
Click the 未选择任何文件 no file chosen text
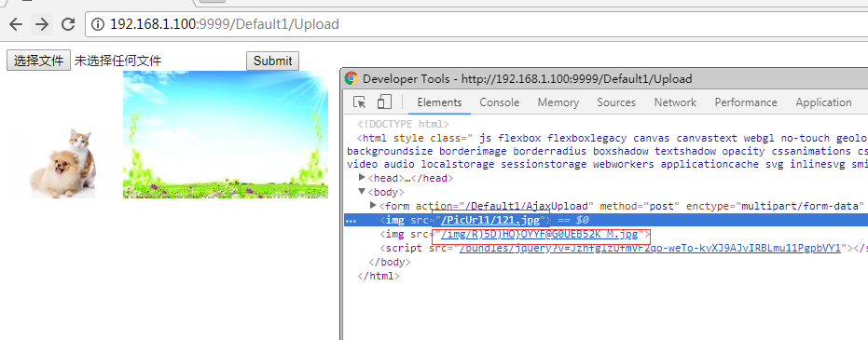click(117, 61)
